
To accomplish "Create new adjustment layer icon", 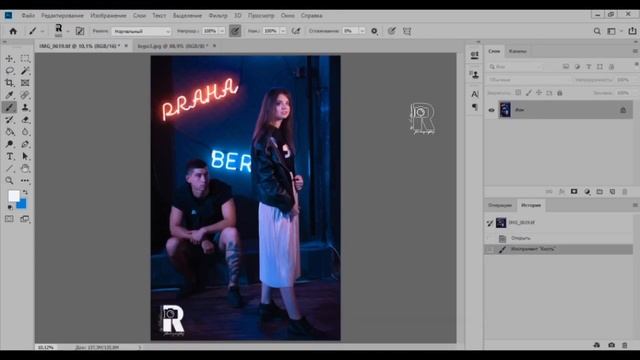I will 587,191.
